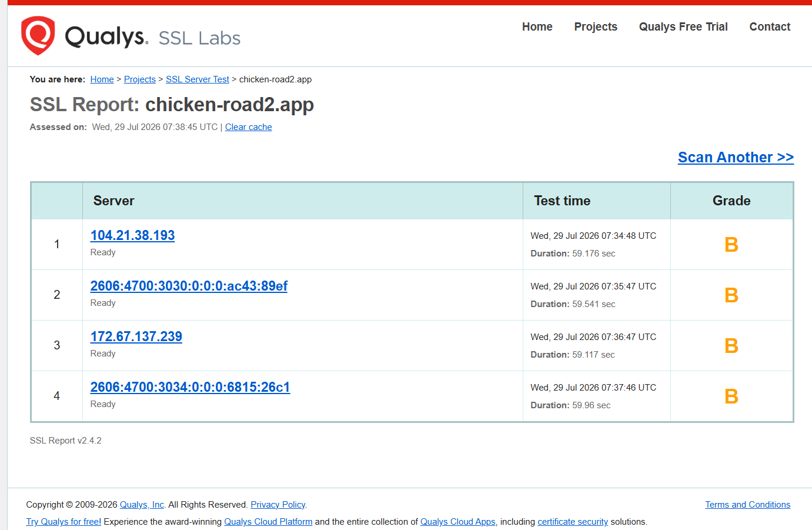This screenshot has width=812, height=530.
Task: Click row number 4 cell
Action: click(x=57, y=396)
